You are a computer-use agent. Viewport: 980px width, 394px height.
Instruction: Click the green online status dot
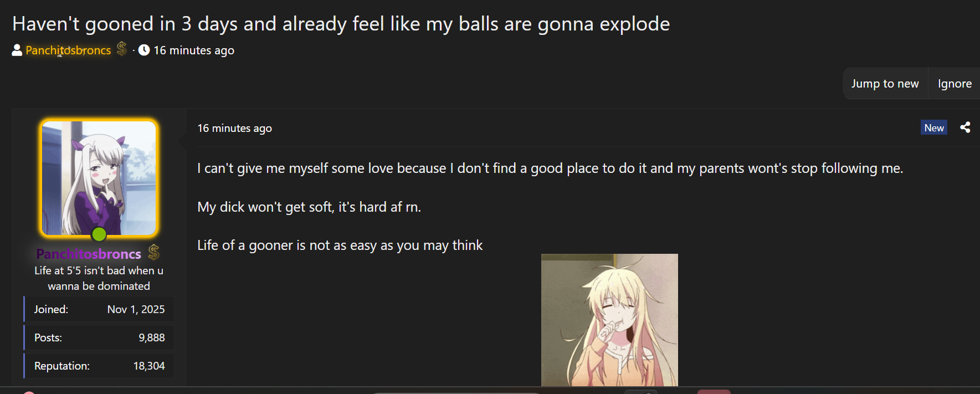[99, 234]
